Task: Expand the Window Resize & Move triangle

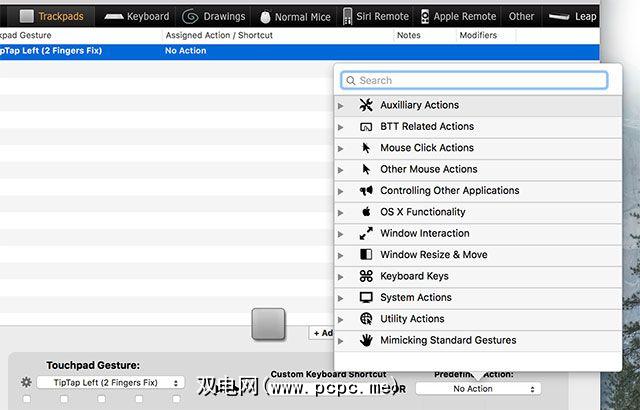Action: tap(340, 255)
